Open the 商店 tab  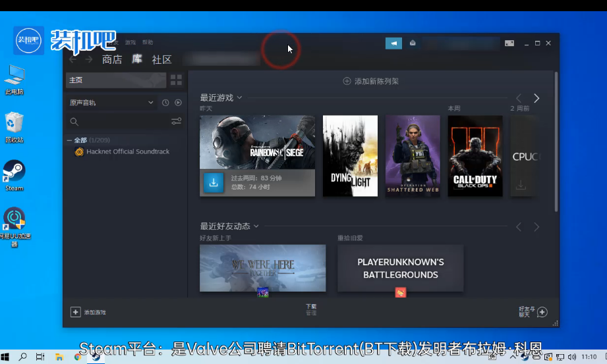pyautogui.click(x=112, y=60)
